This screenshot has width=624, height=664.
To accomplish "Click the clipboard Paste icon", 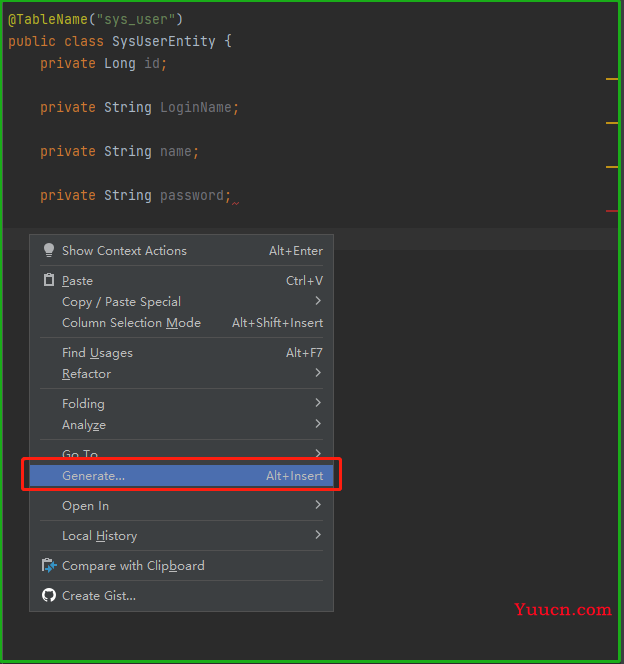I will click(49, 281).
